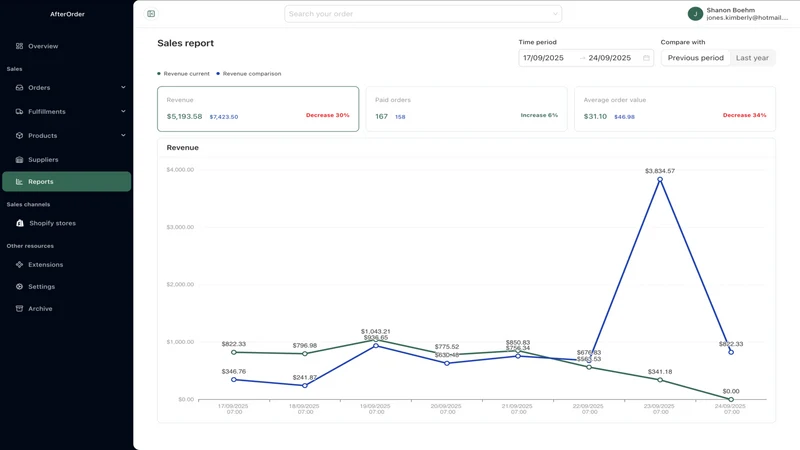Toggle Revenue current legend item
Viewport: 800px width, 450px height.
[x=184, y=73]
